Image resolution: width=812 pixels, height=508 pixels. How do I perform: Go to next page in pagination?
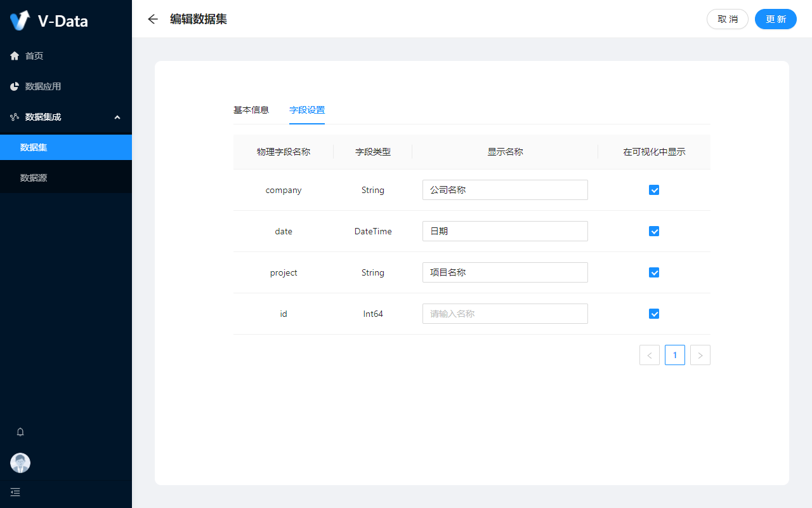[x=700, y=355]
